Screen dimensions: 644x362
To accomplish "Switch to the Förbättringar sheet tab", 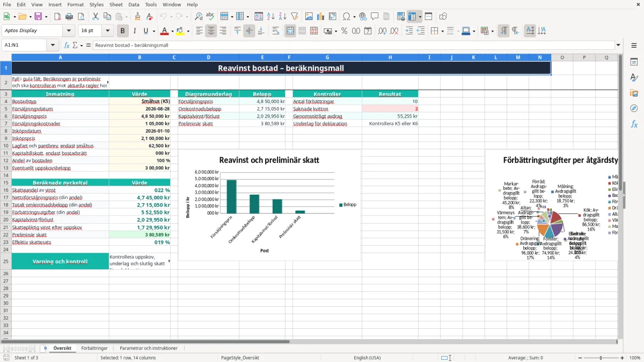I will tap(94, 348).
